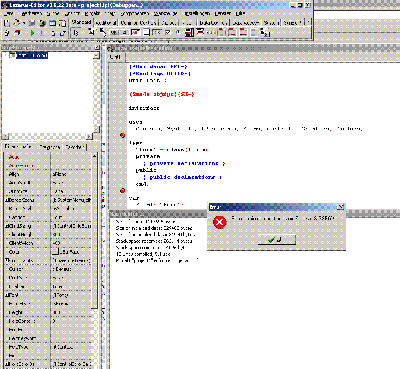Pick the TMemo component in palette
400x369 pixels.
(x=146, y=32)
